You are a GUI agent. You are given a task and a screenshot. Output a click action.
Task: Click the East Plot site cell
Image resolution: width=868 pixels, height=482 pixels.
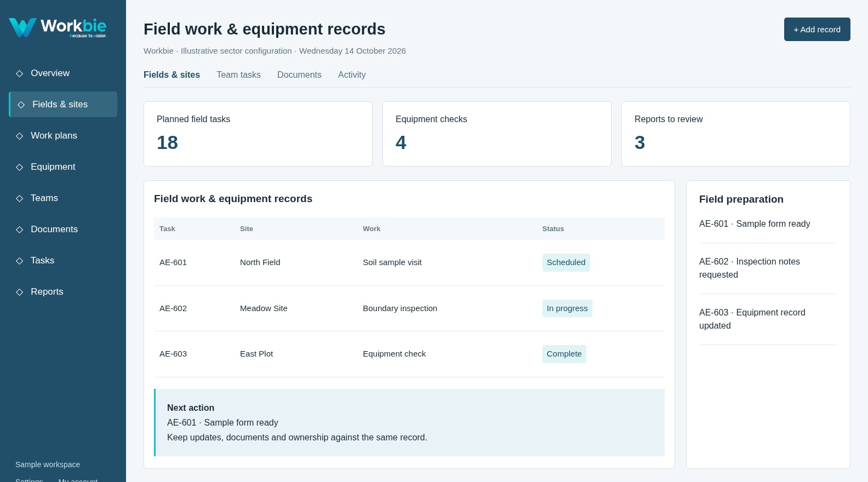(256, 354)
